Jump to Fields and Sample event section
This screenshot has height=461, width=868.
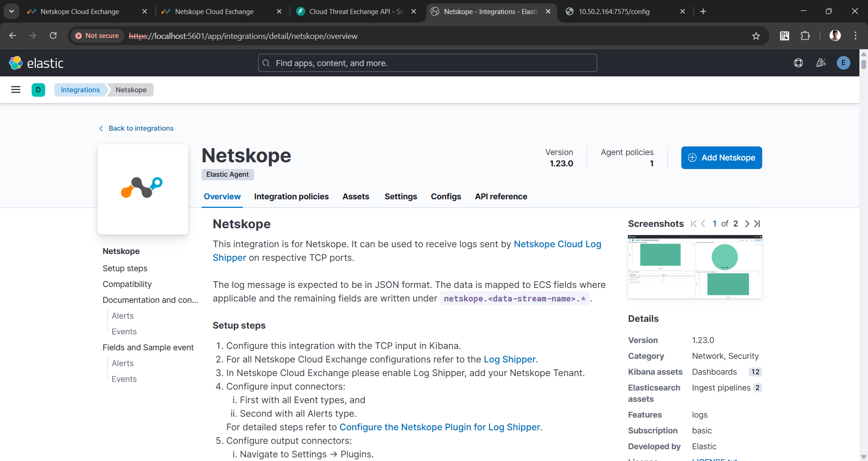148,348
